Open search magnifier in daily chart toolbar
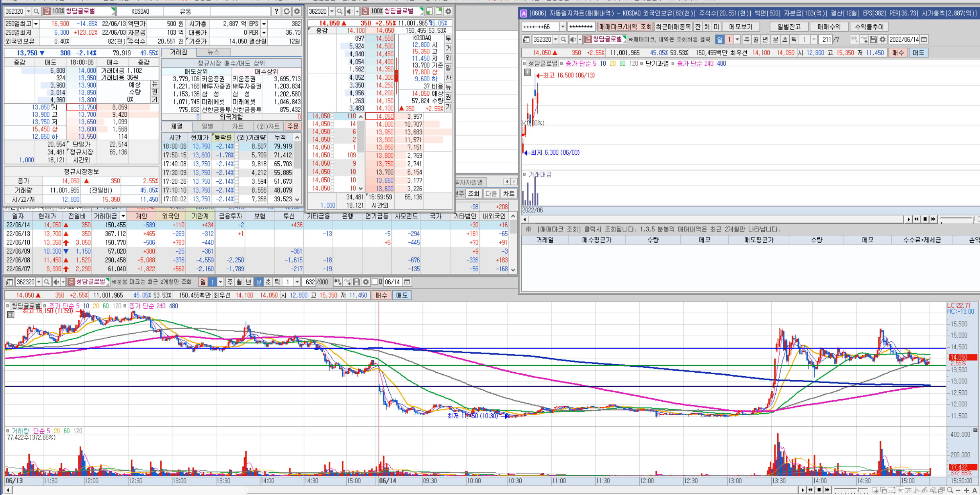This screenshot has width=980, height=495. point(563,39)
